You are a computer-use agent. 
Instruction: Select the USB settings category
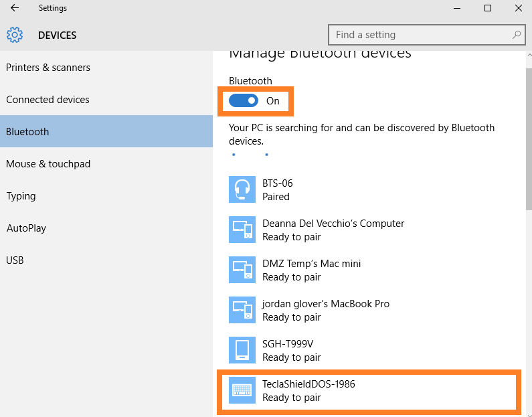point(15,260)
